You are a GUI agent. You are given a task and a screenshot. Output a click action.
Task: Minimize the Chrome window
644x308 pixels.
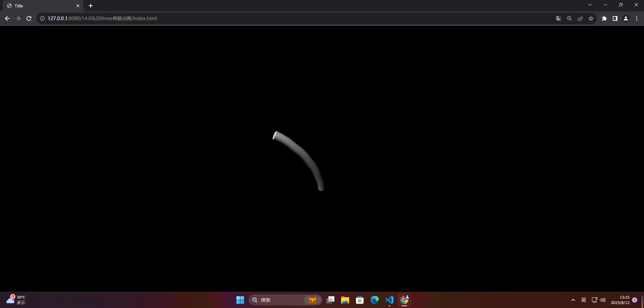605,5
